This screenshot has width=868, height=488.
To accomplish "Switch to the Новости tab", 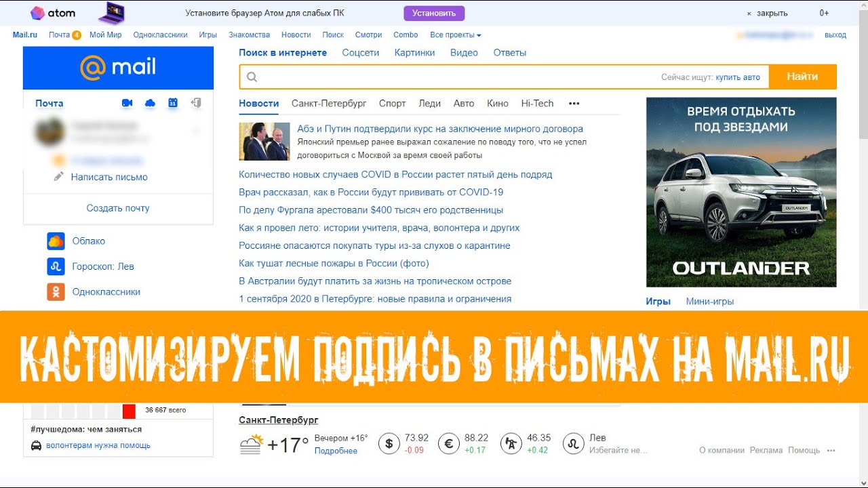I will coord(259,104).
